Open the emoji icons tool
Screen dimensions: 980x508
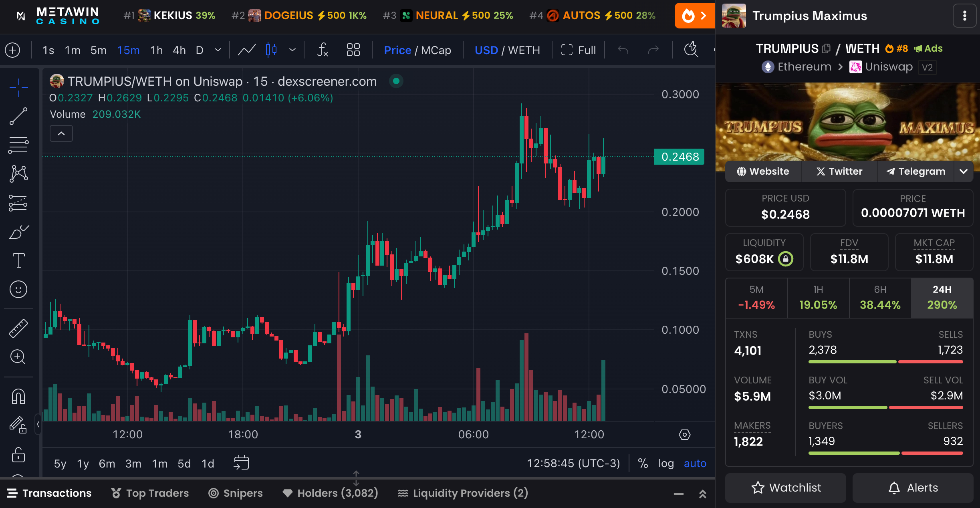(x=18, y=289)
